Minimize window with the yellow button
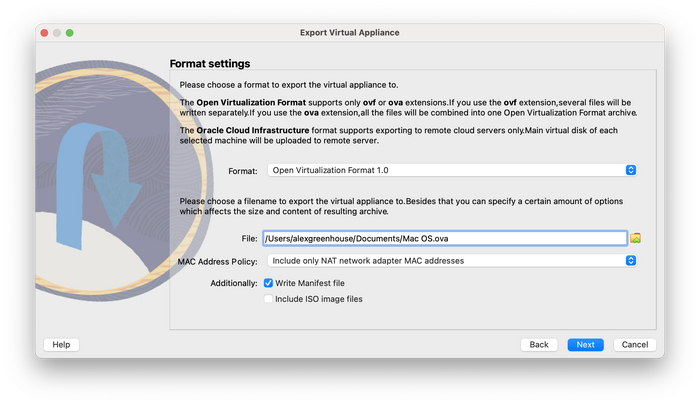 pyautogui.click(x=57, y=33)
